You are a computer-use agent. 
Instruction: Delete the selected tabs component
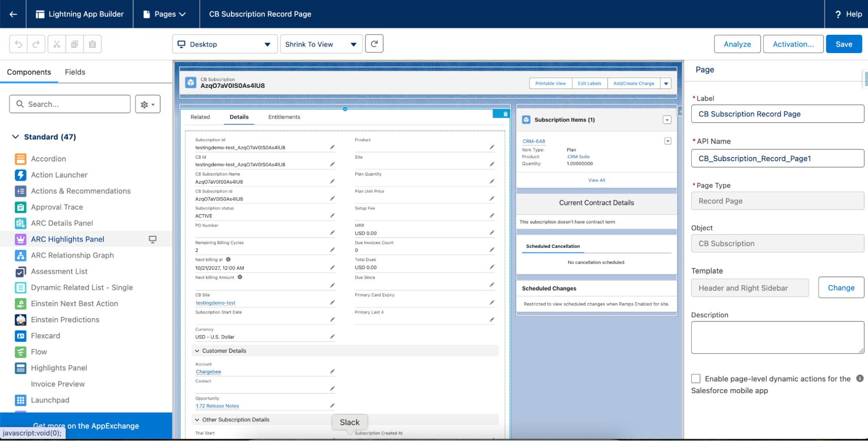click(x=505, y=114)
